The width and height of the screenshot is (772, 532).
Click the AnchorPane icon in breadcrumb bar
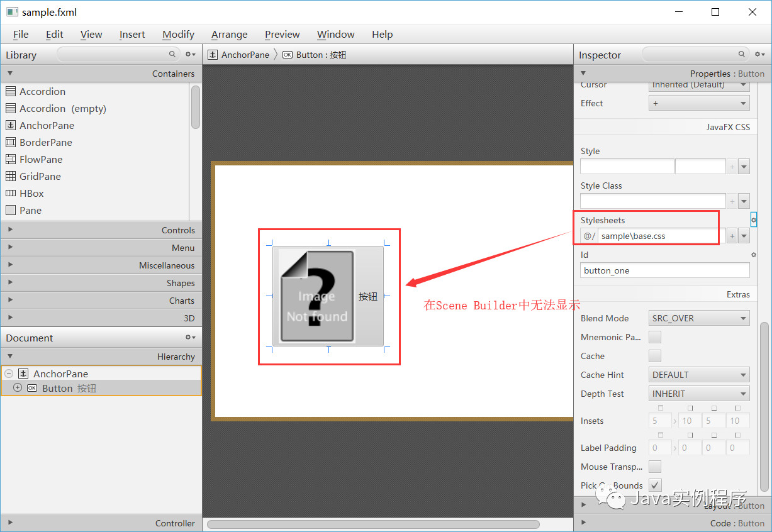pos(212,55)
